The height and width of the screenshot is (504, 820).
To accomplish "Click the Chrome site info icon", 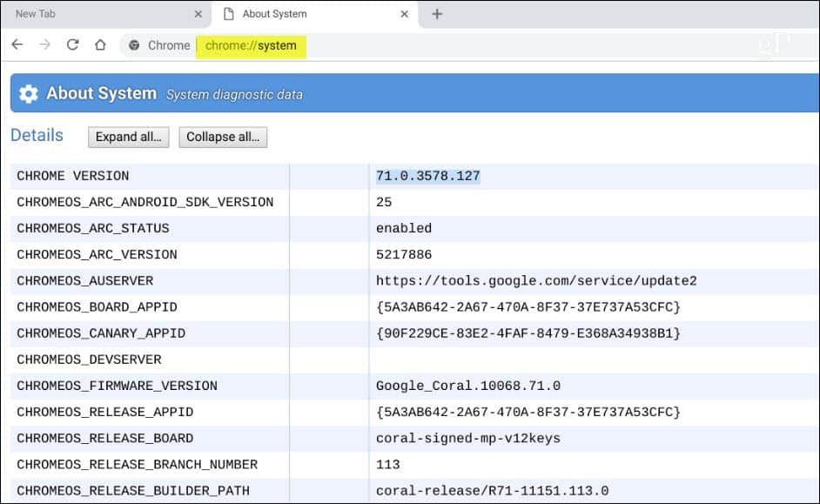I will coord(134,45).
